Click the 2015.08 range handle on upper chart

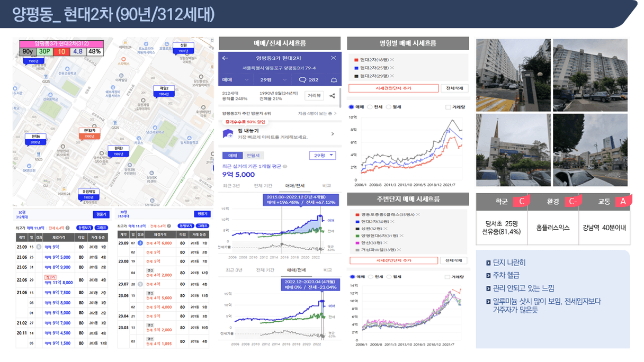click(282, 233)
